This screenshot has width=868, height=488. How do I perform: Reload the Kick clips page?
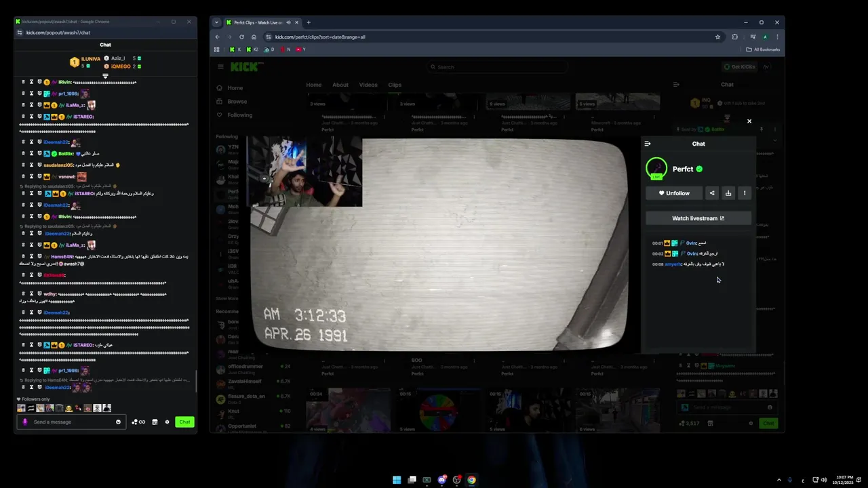241,37
